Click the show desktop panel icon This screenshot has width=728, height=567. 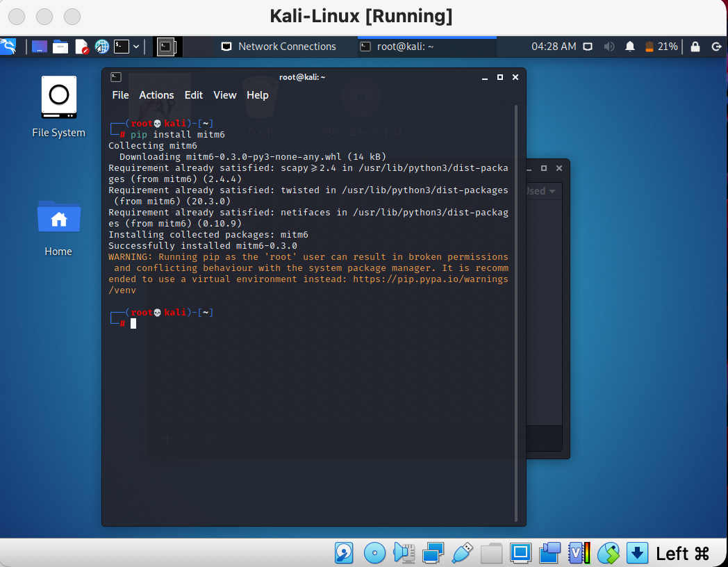[40, 47]
